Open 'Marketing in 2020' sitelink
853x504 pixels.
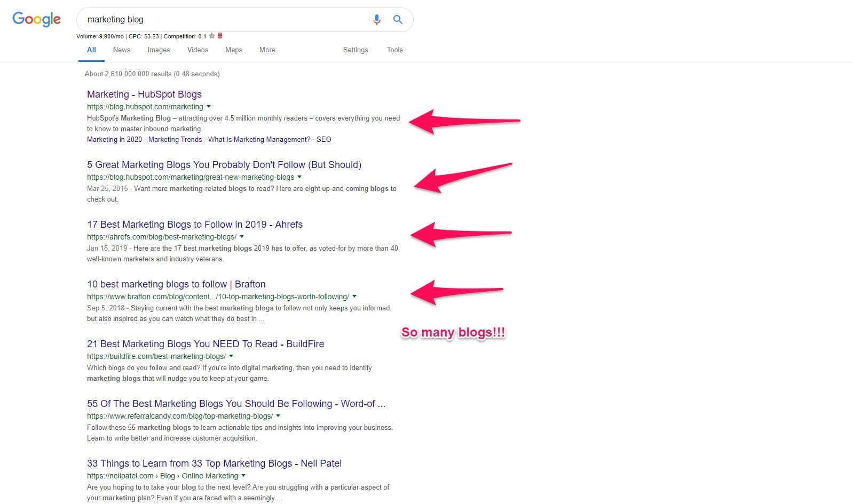114,140
